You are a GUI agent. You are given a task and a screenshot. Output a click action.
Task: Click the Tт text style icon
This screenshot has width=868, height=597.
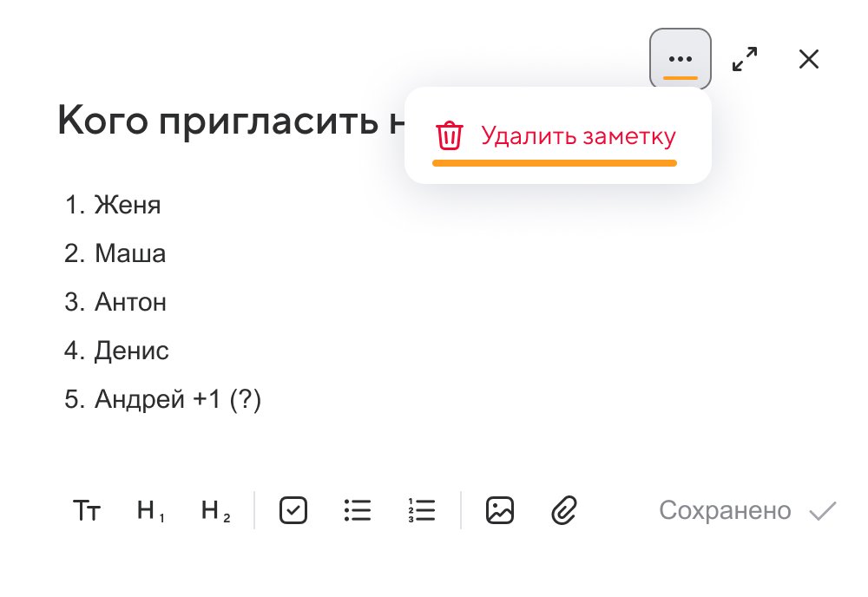(87, 511)
